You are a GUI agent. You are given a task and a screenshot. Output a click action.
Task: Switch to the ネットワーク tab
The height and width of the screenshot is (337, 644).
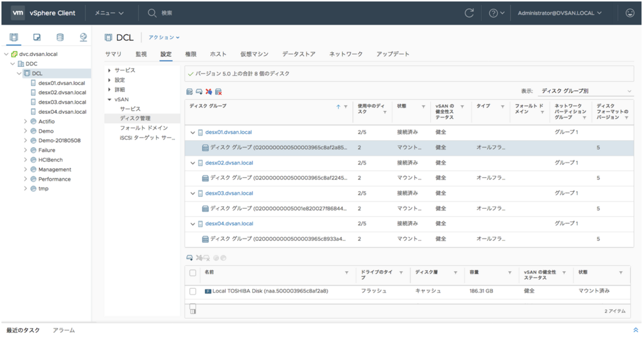[346, 54]
